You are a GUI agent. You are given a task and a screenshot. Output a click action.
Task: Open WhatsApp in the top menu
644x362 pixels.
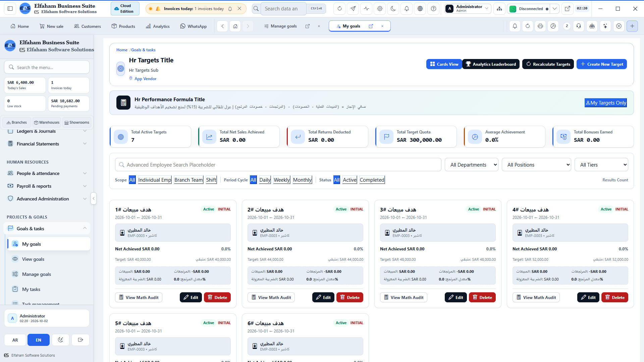pyautogui.click(x=194, y=26)
